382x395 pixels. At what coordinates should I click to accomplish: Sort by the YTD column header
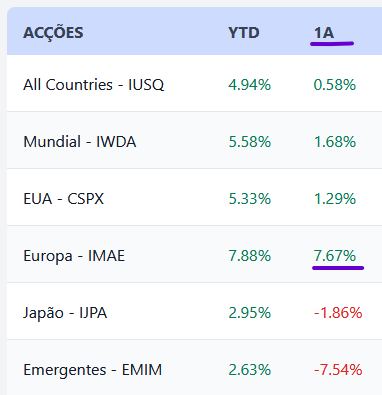click(244, 33)
